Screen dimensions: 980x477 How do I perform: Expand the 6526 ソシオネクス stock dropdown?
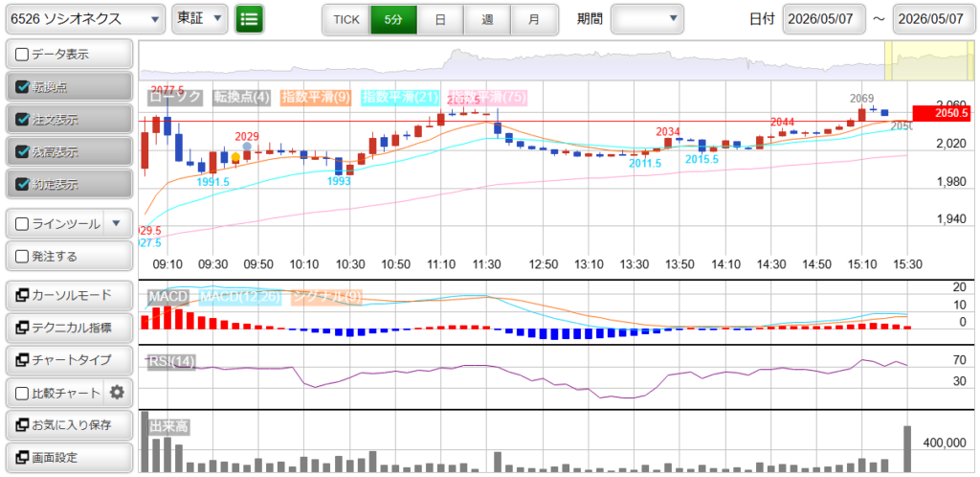pos(85,19)
